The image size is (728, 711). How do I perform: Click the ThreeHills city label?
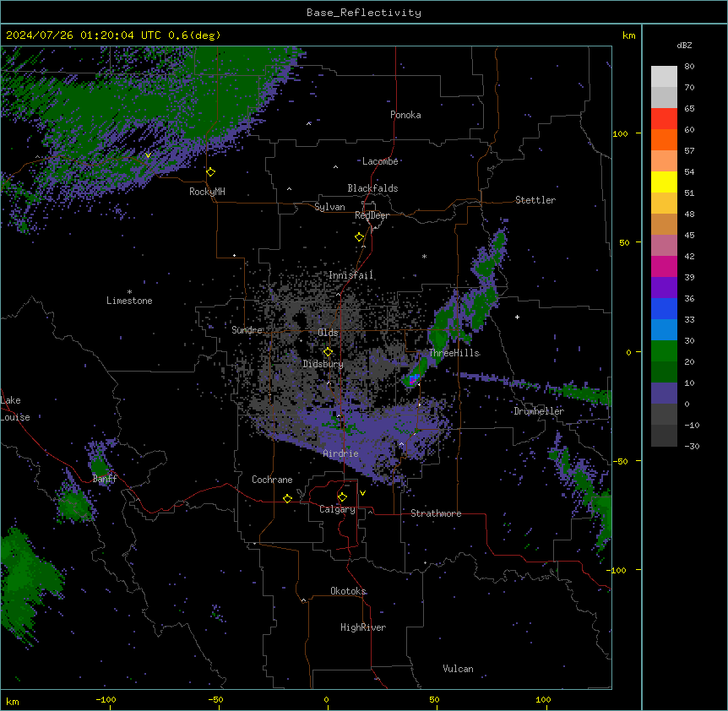[454, 353]
